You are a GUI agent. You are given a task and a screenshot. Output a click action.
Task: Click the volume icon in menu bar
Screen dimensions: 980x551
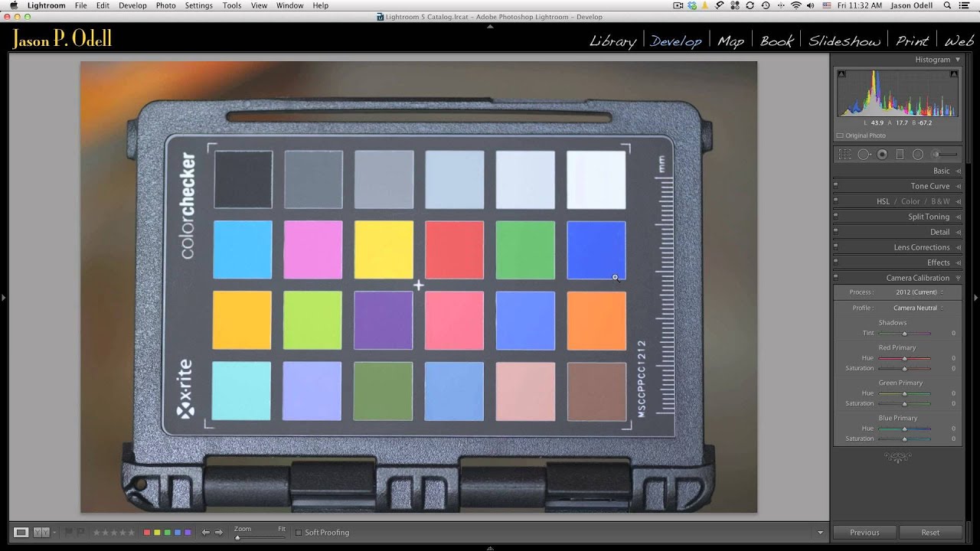tap(810, 5)
